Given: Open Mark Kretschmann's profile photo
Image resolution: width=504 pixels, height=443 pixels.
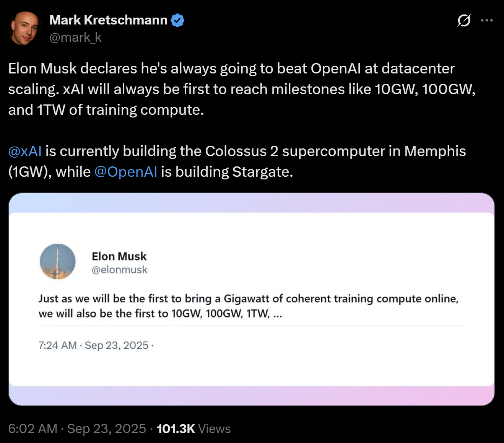Looking at the screenshot, I should coord(25,28).
